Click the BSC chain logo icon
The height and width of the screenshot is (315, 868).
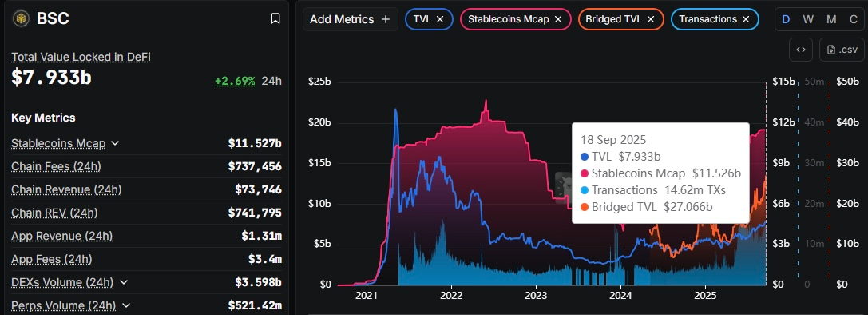(22, 18)
